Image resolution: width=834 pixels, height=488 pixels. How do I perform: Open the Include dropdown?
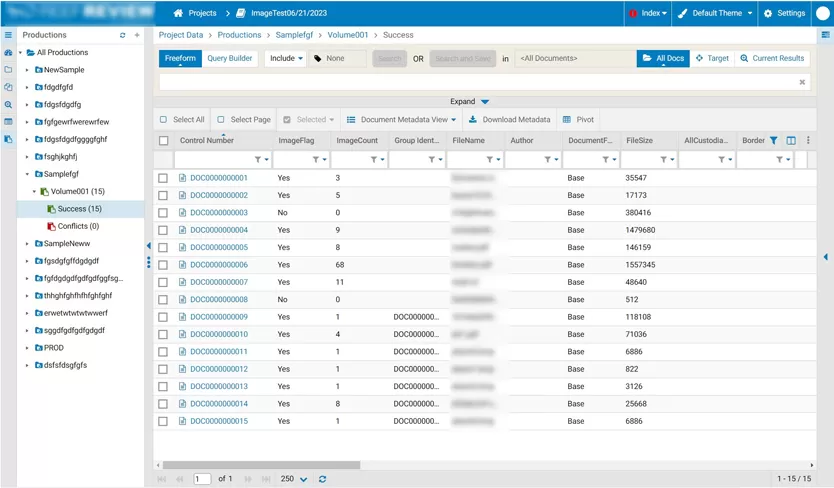coord(285,59)
